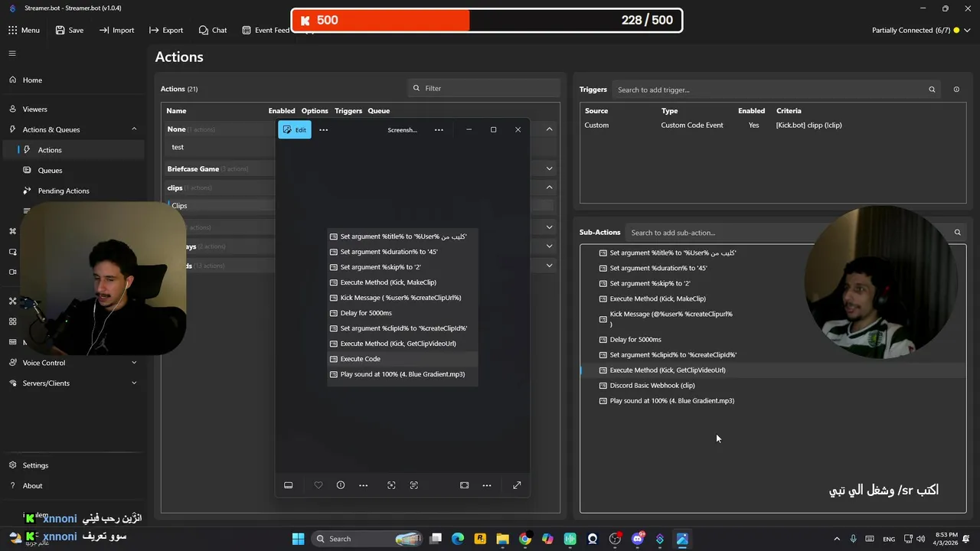
Task: Open file info icon in the Photos viewer
Action: [x=341, y=485]
